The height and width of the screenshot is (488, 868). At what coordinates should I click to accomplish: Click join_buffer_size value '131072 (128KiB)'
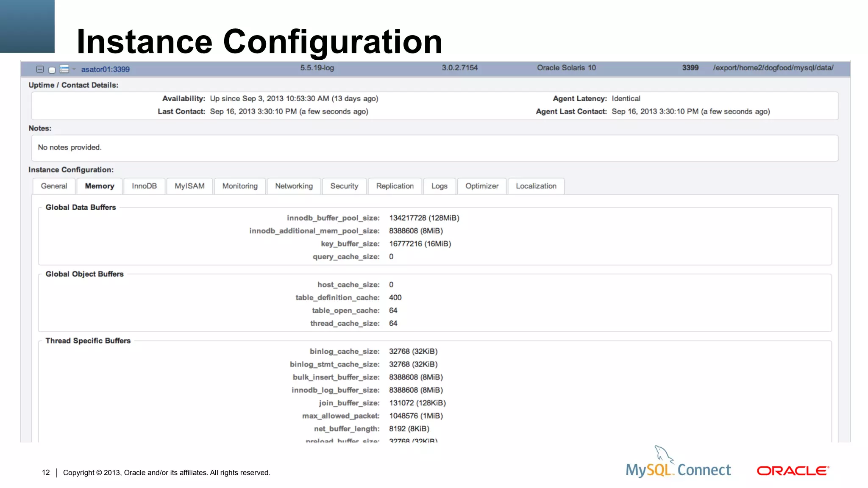coord(417,403)
